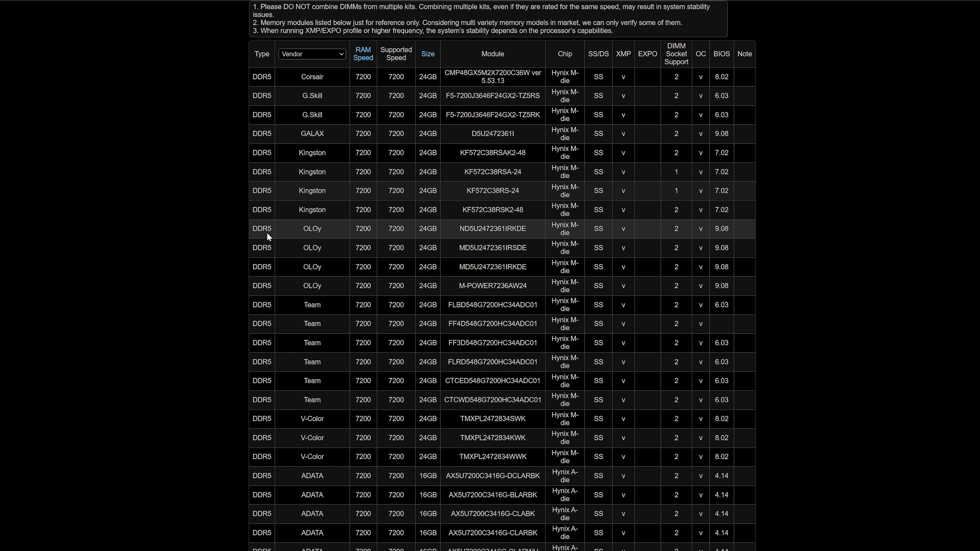Select Kingston module KF572C38RSAK2-48

(x=493, y=153)
